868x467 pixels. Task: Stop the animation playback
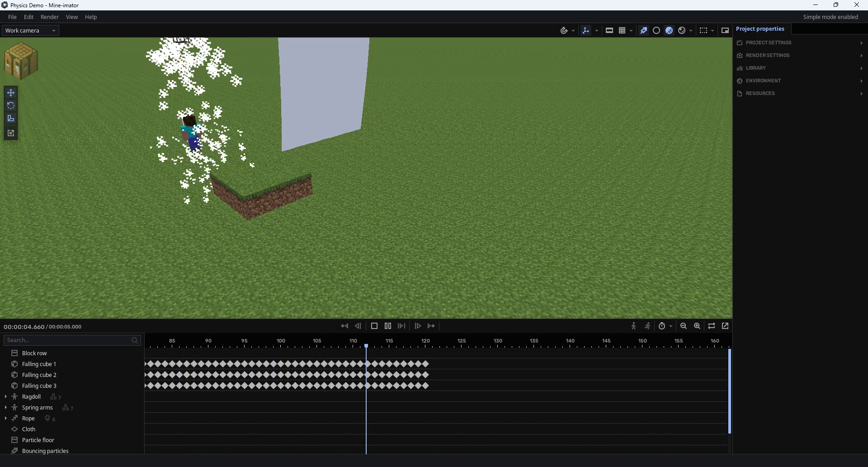pyautogui.click(x=374, y=326)
